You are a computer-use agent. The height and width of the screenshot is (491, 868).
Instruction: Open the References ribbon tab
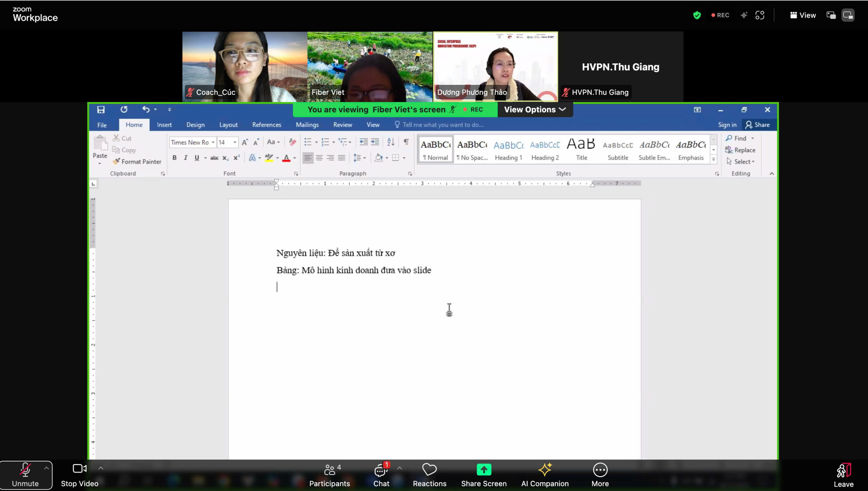[267, 125]
